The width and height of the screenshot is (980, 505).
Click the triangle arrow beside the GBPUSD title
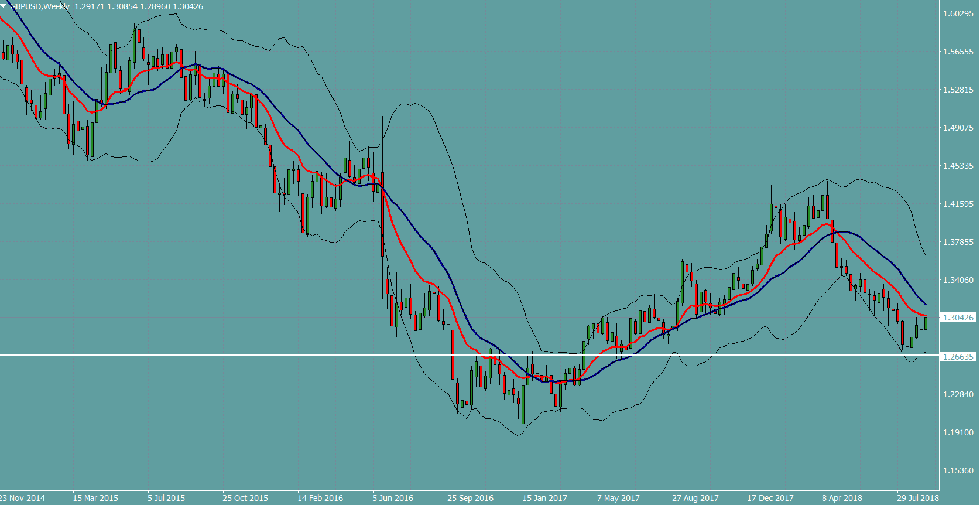5,6
